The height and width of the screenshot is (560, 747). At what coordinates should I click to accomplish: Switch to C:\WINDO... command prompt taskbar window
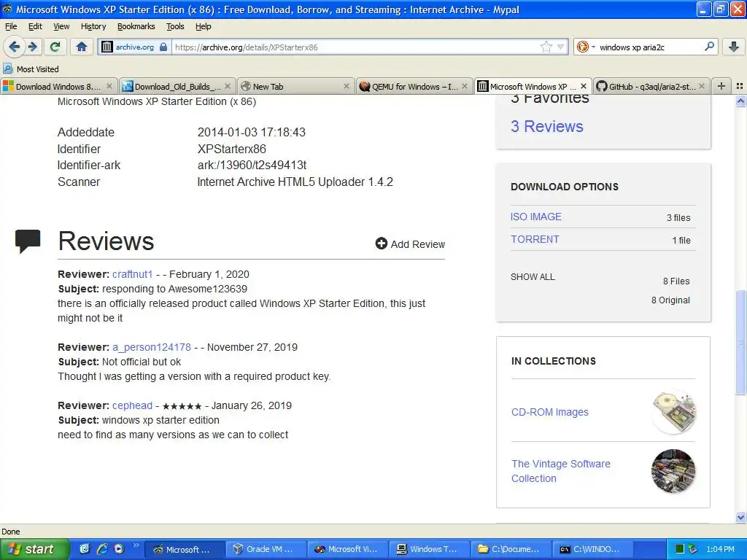592,549
